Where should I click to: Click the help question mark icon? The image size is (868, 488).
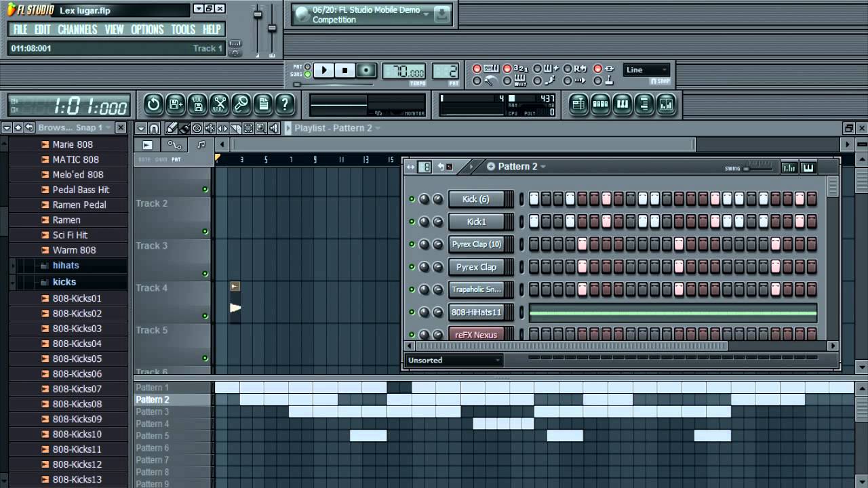coord(285,104)
